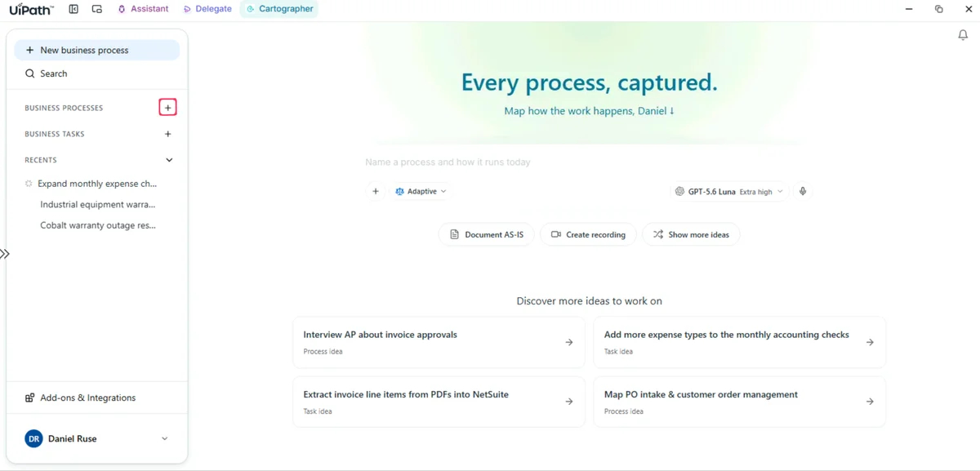Image resolution: width=980 pixels, height=471 pixels.
Task: Add a new item under Business Processes
Action: coord(167,108)
